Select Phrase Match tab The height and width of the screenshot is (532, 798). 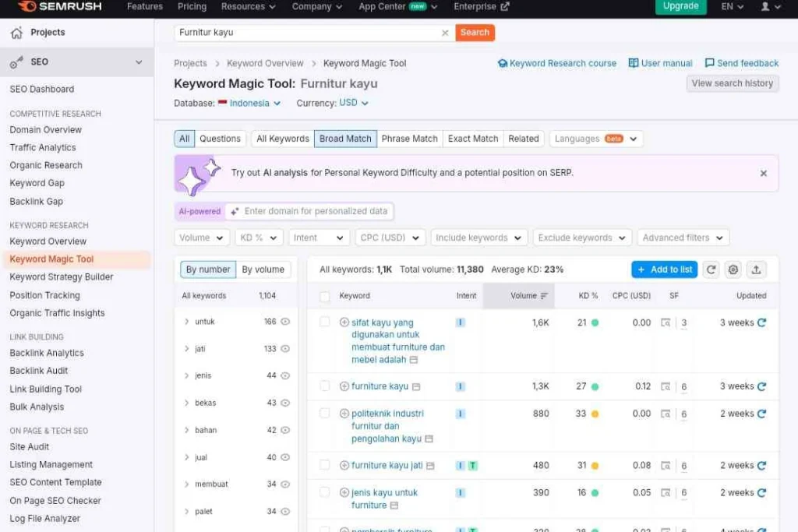409,139
